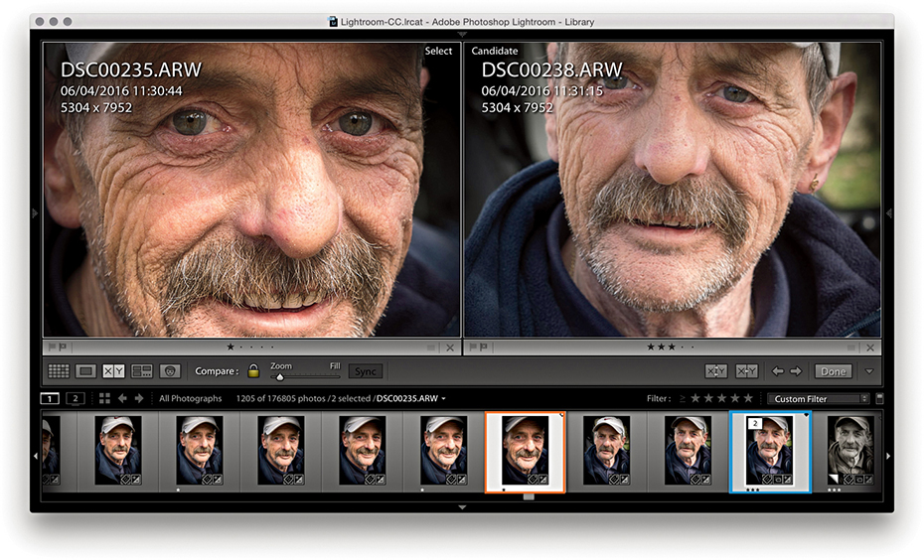Select second window display button 2
This screenshot has height=560, width=924.
point(75,398)
